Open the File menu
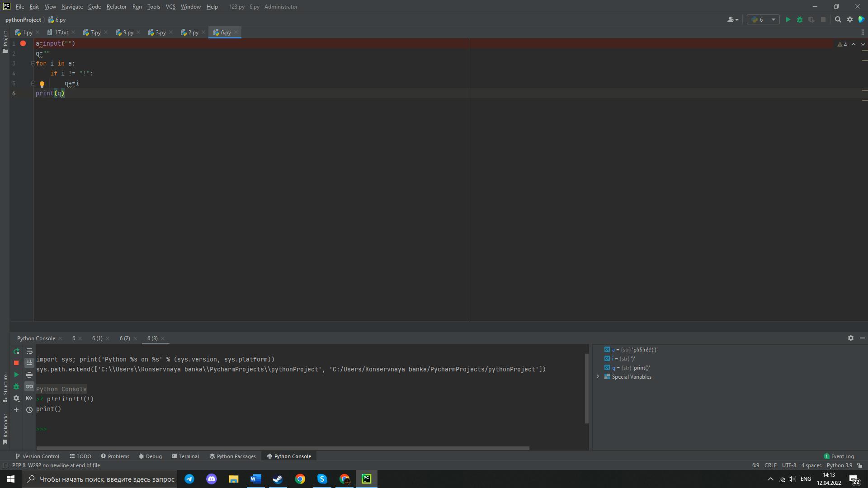Viewport: 868px width, 488px height. point(20,6)
